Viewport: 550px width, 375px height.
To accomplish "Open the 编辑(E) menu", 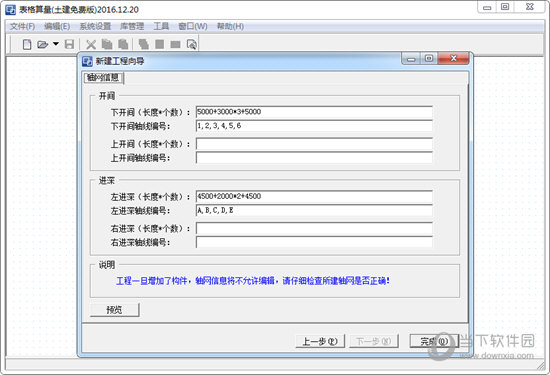I will 57,26.
